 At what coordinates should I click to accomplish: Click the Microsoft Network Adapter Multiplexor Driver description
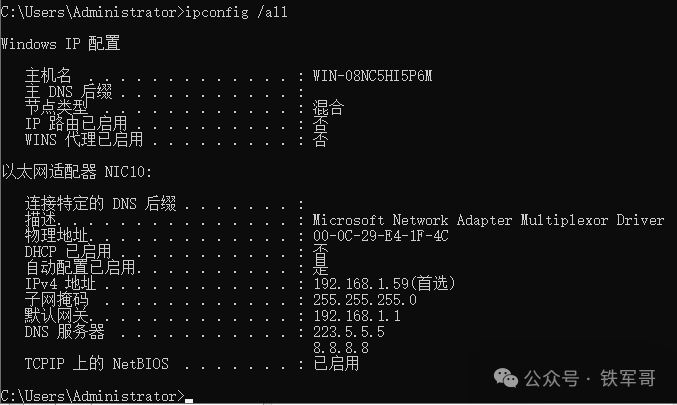pyautogui.click(x=488, y=220)
